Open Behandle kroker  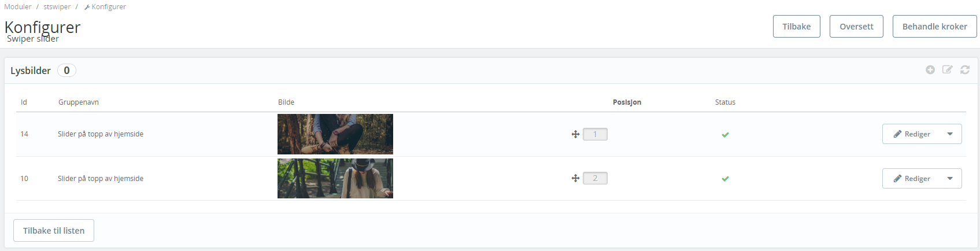934,27
